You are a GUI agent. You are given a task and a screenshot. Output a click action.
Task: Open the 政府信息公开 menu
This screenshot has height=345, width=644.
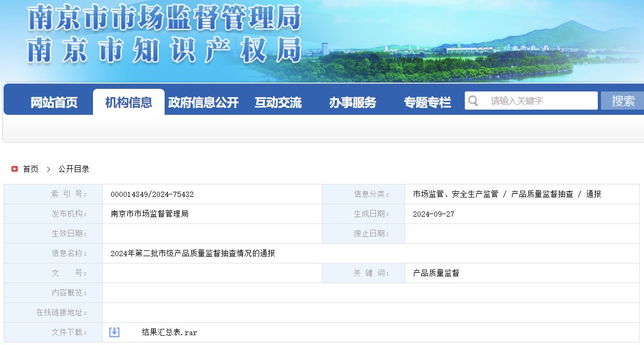[204, 102]
